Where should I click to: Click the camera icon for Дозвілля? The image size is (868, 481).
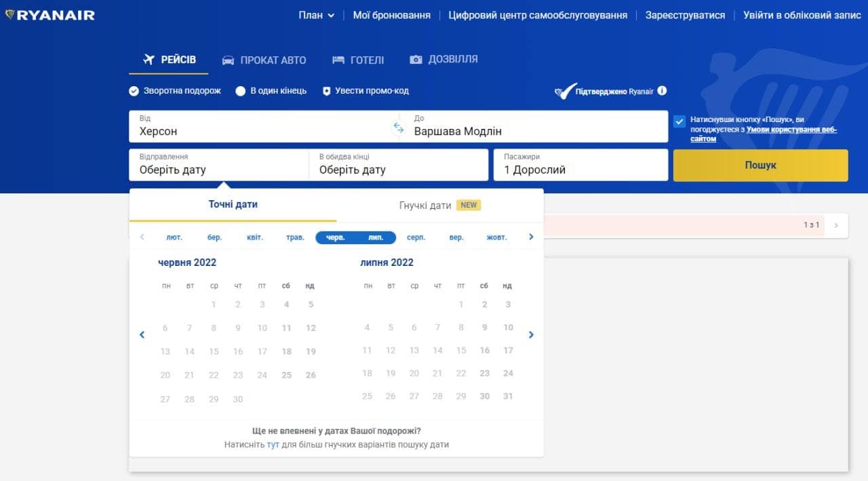point(416,60)
